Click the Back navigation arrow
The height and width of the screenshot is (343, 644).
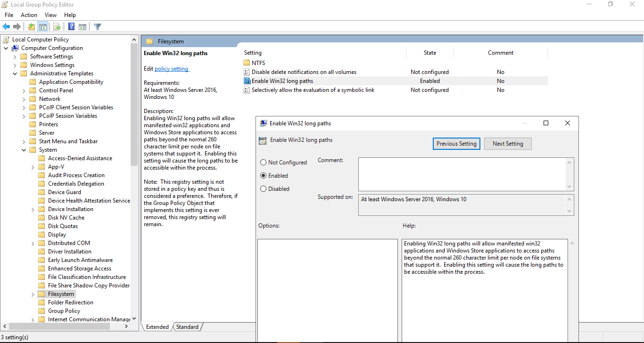6,26
